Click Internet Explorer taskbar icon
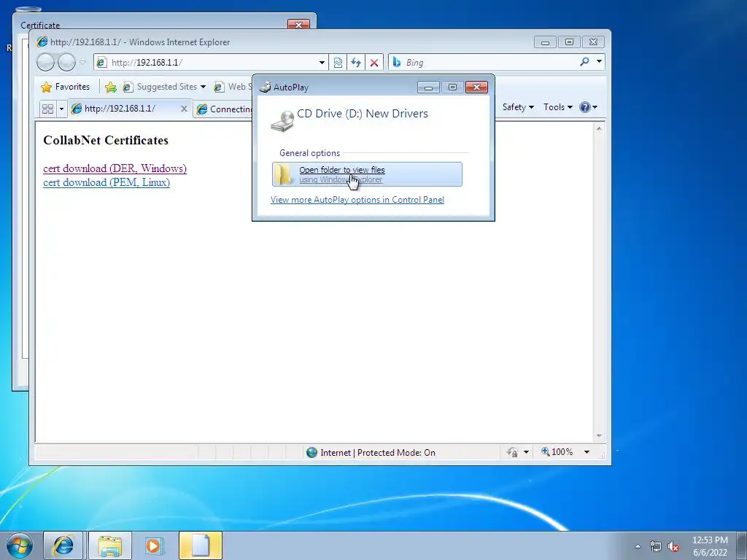The image size is (747, 560). coord(63,545)
